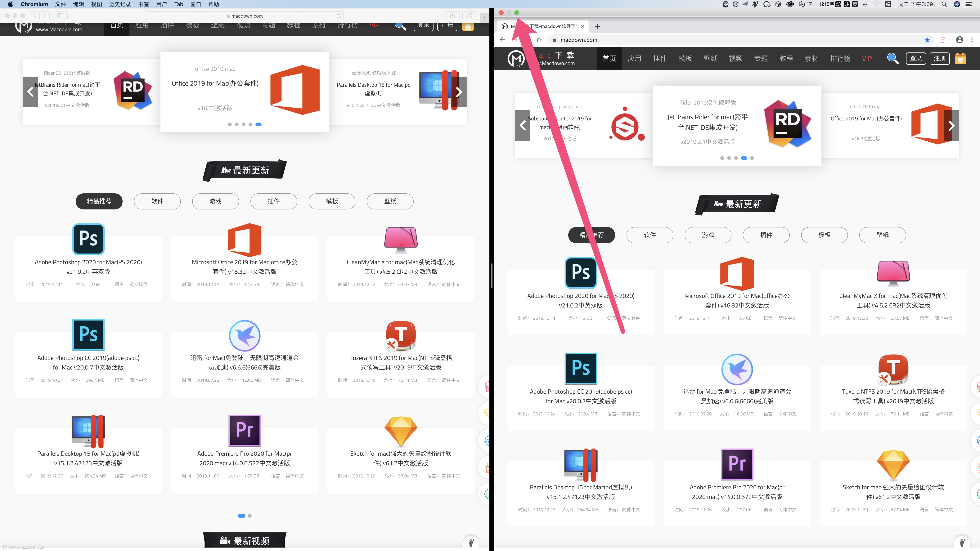Select the 精品推荐 filter in left window
The width and height of the screenshot is (980, 551).
[99, 201]
